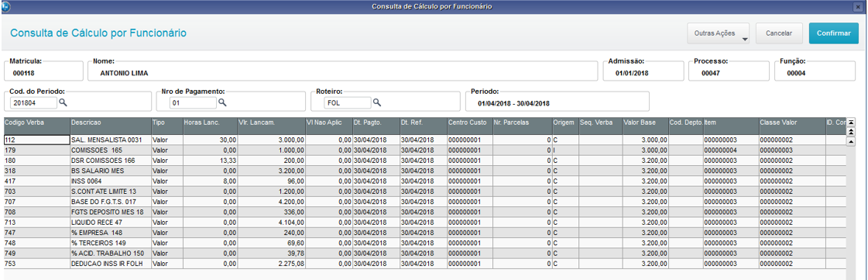Select row COMISSOES 165
Viewport: 868px width, 280px height.
click(424, 150)
